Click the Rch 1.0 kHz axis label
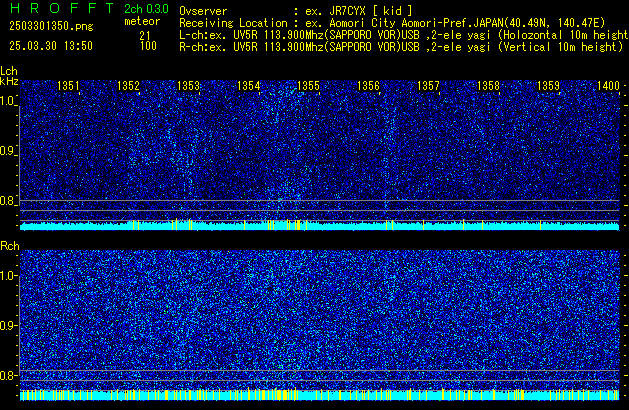This screenshot has height=410, width=629. [8, 276]
